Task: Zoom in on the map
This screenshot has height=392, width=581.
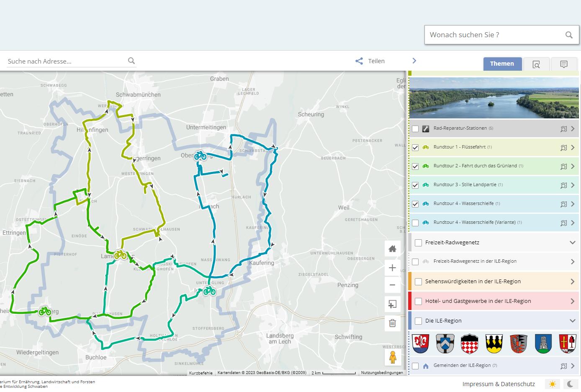Action: coord(392,268)
